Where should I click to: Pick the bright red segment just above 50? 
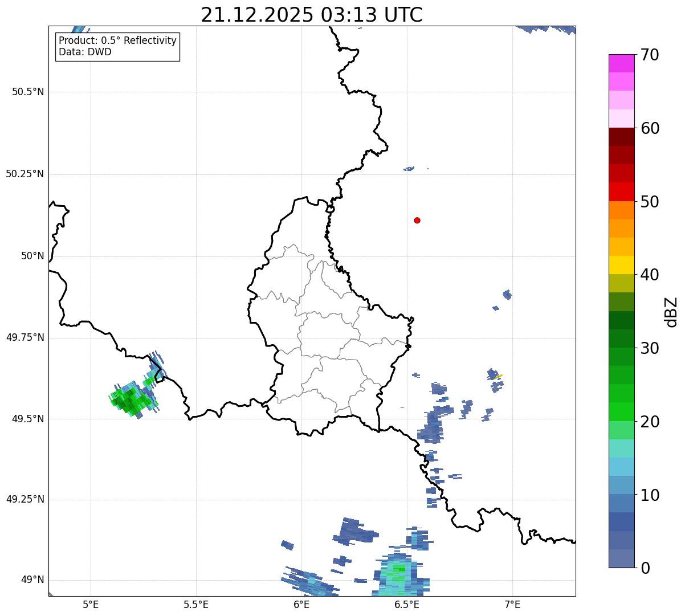621,192
